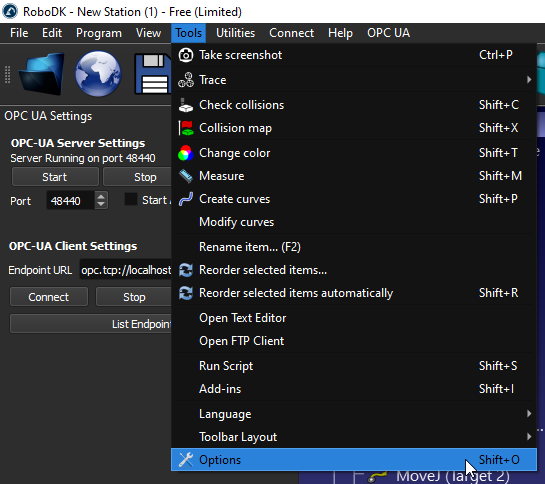Click the 'OPC UA Settings' panel title
This screenshot has height=484, width=545.
coord(48,116)
